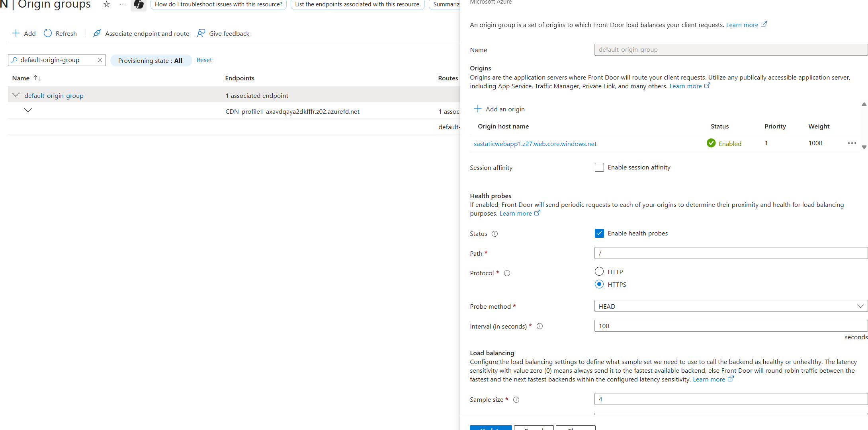Click the Origin host name column header
The height and width of the screenshot is (430, 868).
click(503, 126)
